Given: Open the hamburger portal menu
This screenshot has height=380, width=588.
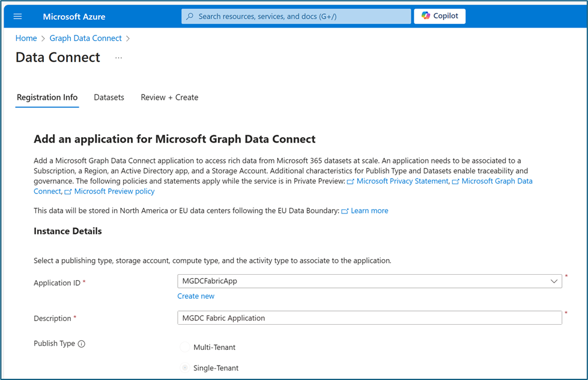Looking at the screenshot, I should click(x=17, y=16).
